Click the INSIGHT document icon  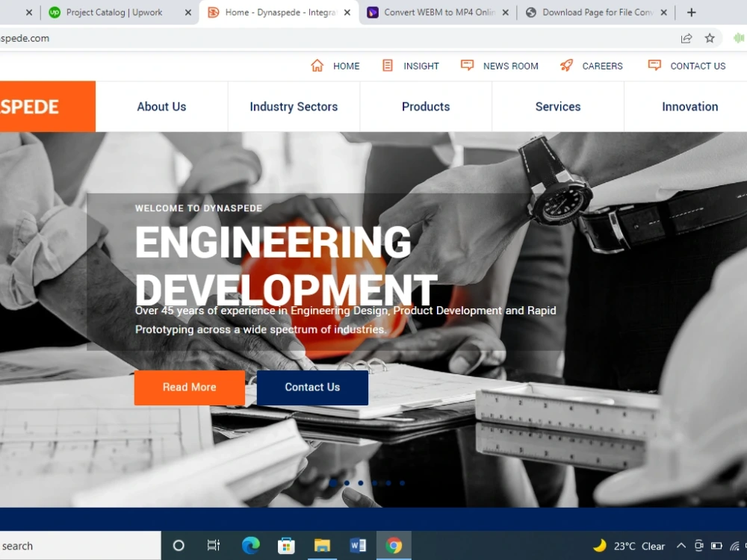[x=388, y=65]
